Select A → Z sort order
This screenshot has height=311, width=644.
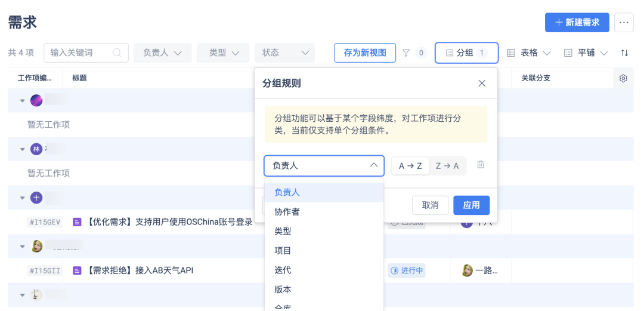click(410, 165)
